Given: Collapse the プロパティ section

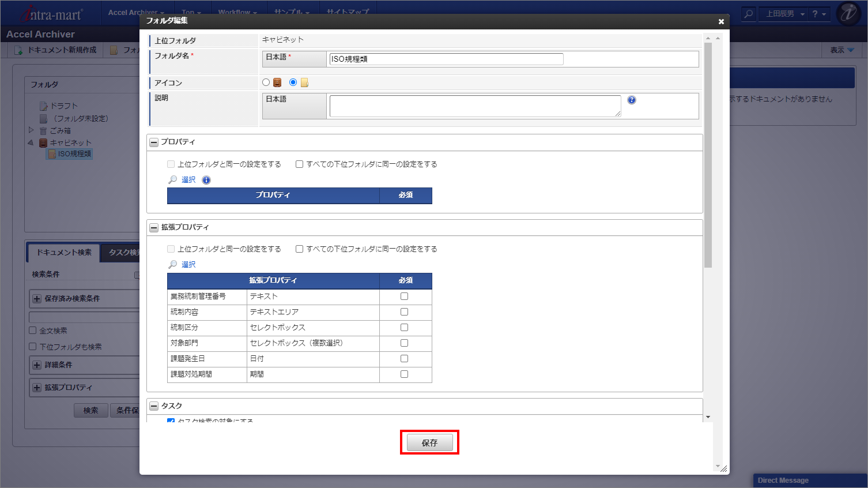Looking at the screenshot, I should (x=154, y=142).
